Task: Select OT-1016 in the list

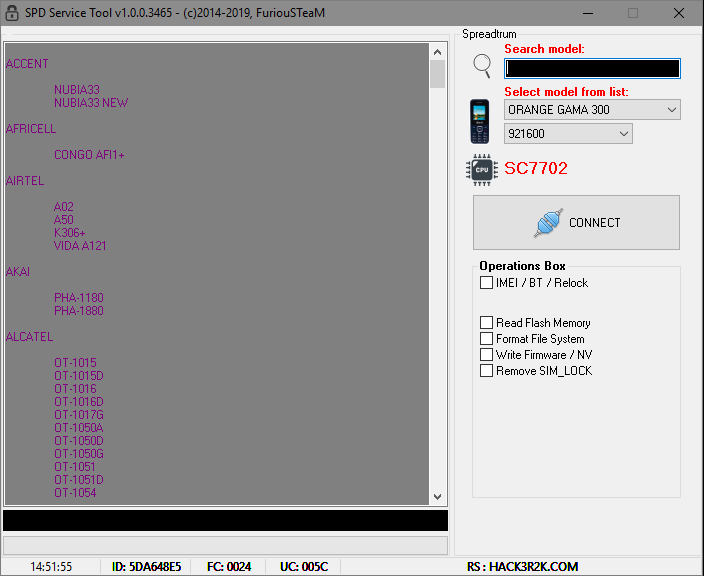Action: point(75,389)
